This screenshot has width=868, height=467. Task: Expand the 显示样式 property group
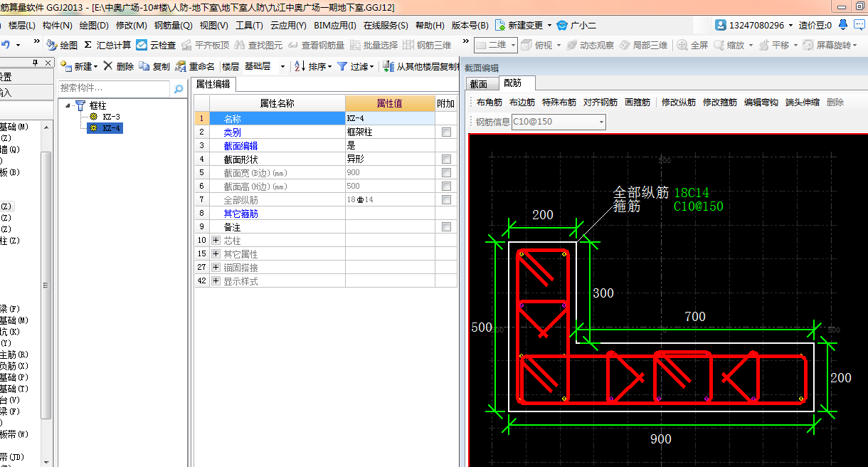click(216, 281)
